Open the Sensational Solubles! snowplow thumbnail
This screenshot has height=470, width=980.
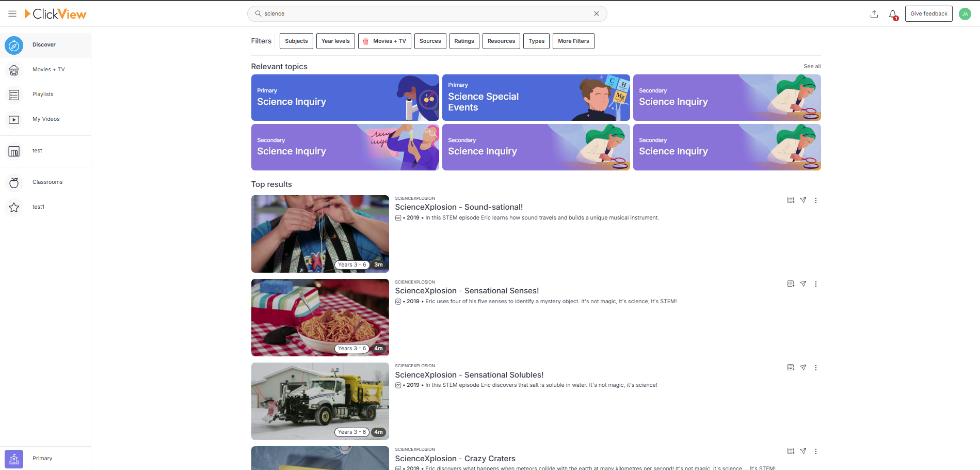coord(320,401)
